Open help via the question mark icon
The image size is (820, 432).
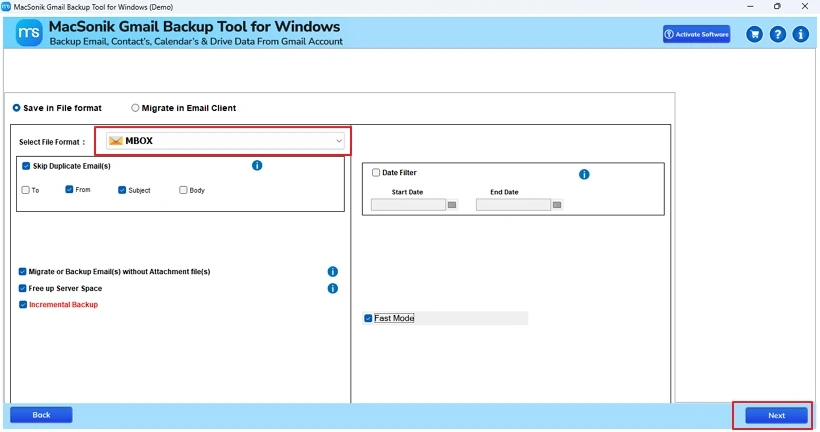[x=777, y=34]
